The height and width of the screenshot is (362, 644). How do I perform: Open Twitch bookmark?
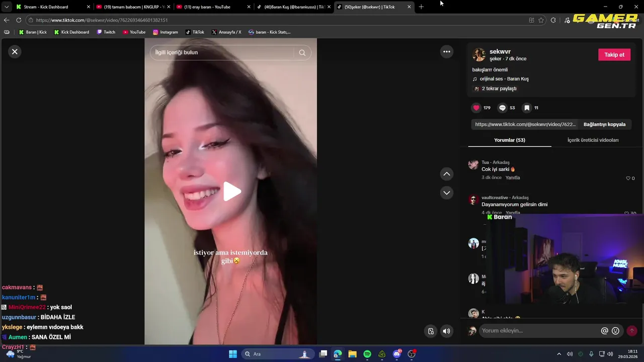106,32
